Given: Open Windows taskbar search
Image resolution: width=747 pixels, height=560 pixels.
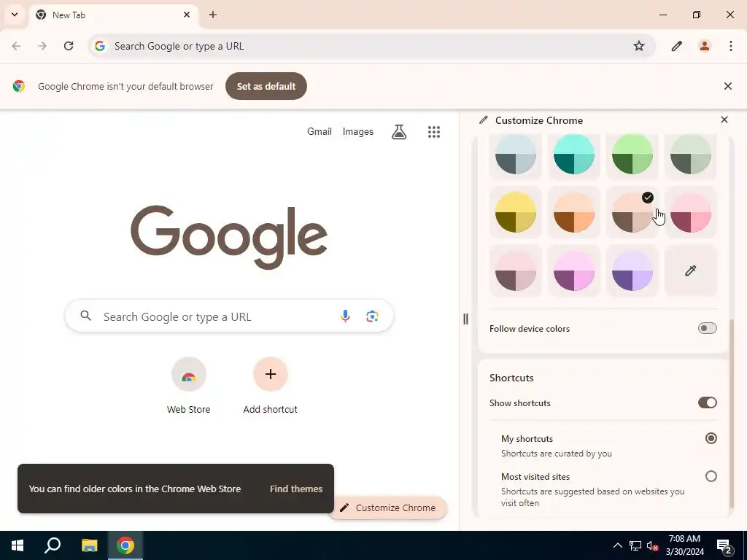Looking at the screenshot, I should click(53, 545).
